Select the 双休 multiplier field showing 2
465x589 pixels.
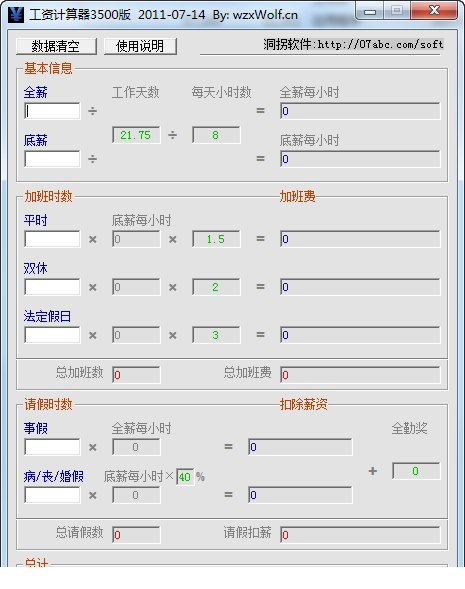(216, 287)
